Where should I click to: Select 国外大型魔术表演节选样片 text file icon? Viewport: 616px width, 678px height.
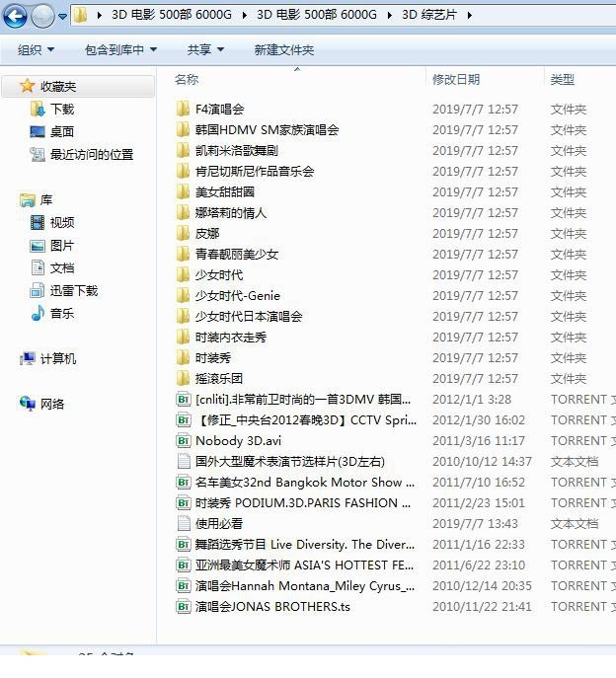point(184,461)
